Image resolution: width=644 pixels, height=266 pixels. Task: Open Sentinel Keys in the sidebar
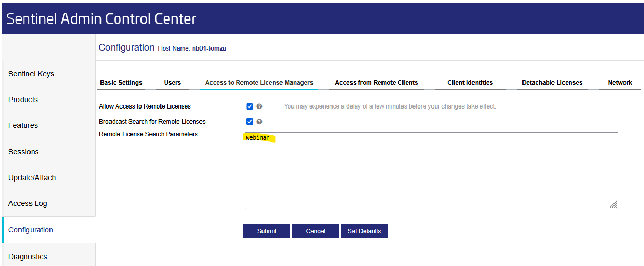coord(31,74)
